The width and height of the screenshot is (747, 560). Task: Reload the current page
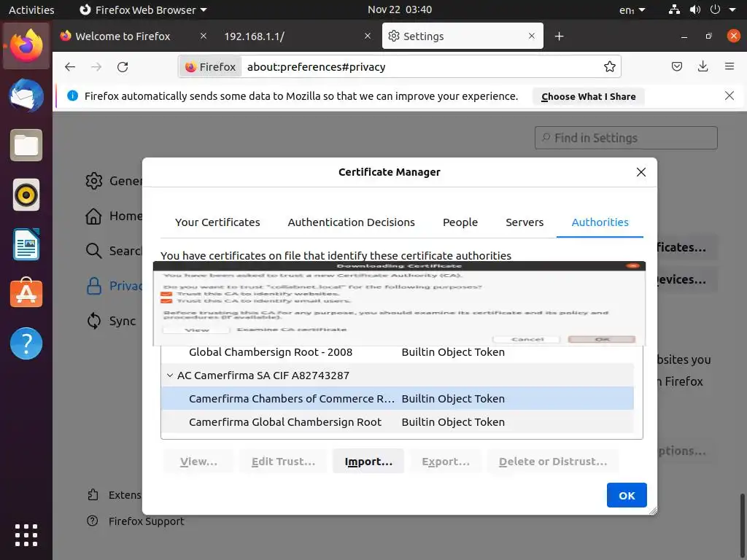coord(123,66)
